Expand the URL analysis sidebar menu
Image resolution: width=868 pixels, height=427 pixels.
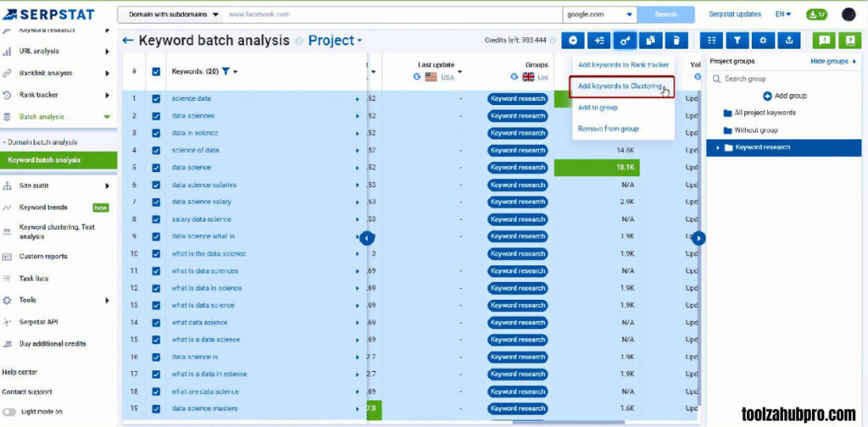107,52
